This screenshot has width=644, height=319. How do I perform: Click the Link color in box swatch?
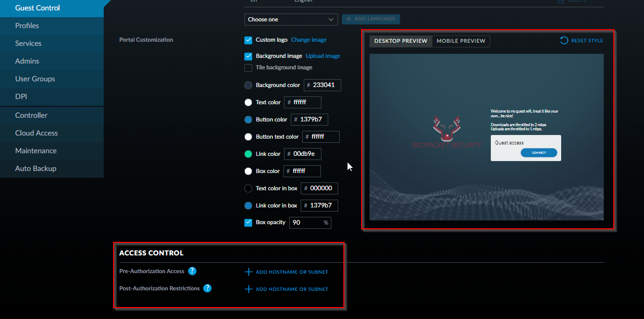pos(249,206)
